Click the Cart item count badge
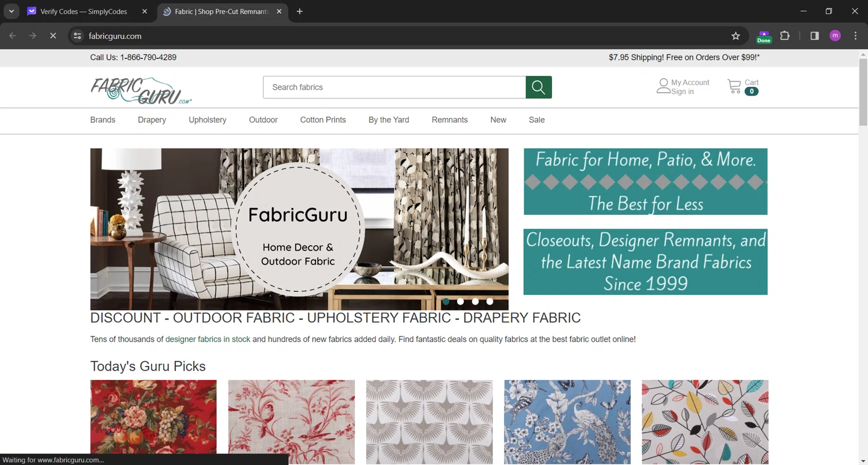The image size is (868, 465). [x=751, y=91]
